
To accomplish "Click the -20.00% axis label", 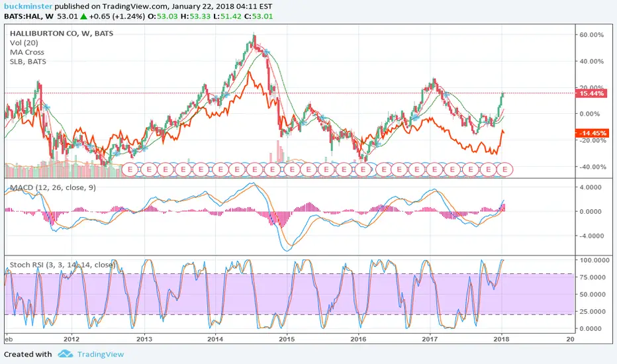I will click(591, 140).
